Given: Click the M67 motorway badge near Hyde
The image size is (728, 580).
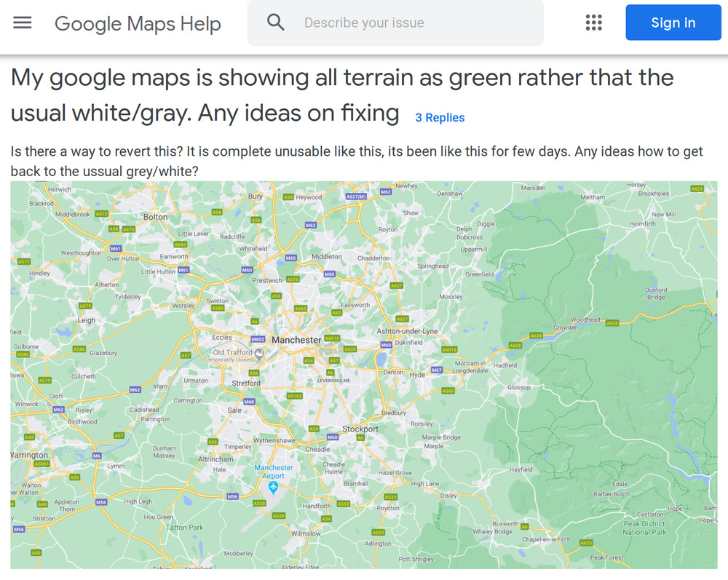Looking at the screenshot, I should click(x=436, y=370).
